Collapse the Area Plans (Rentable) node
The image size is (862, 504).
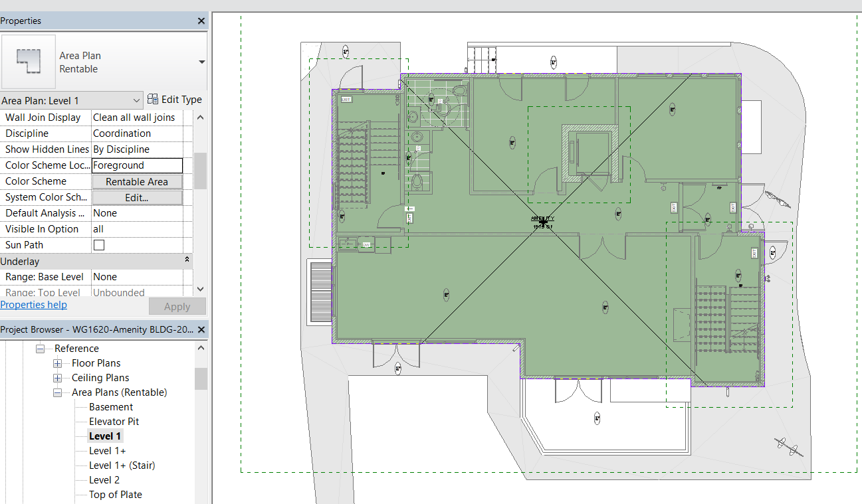point(57,392)
